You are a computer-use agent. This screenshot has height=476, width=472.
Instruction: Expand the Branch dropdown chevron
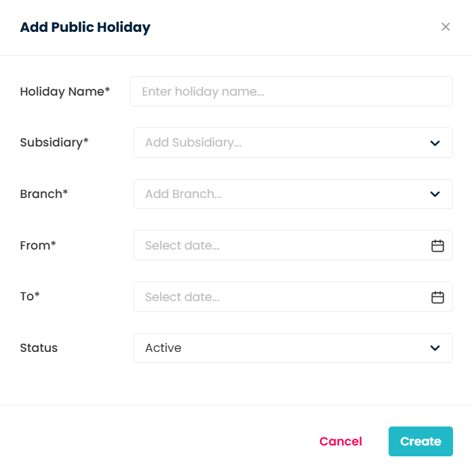coord(435,194)
